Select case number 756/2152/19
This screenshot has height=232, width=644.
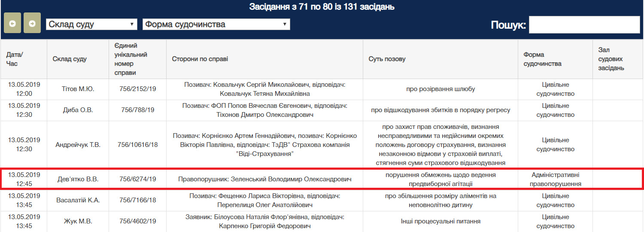click(x=138, y=89)
